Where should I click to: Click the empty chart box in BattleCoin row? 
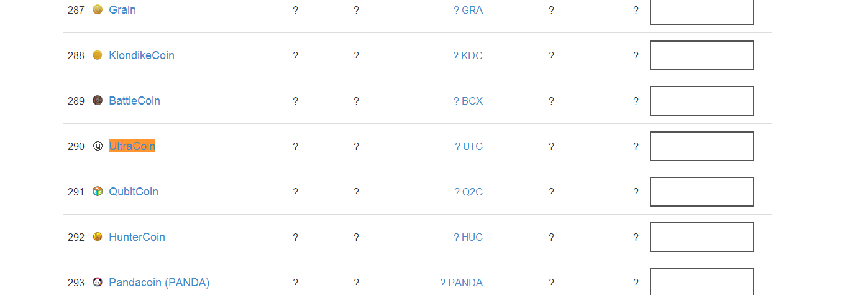point(702,101)
